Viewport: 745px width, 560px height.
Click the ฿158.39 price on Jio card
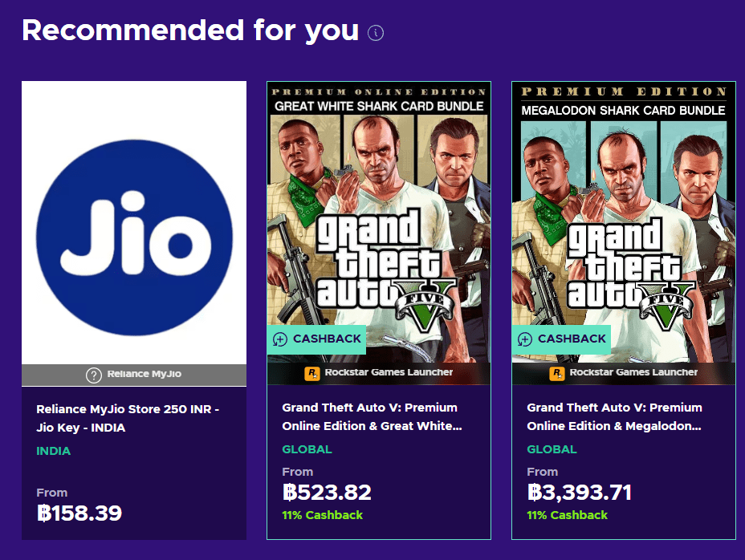pyautogui.click(x=79, y=513)
